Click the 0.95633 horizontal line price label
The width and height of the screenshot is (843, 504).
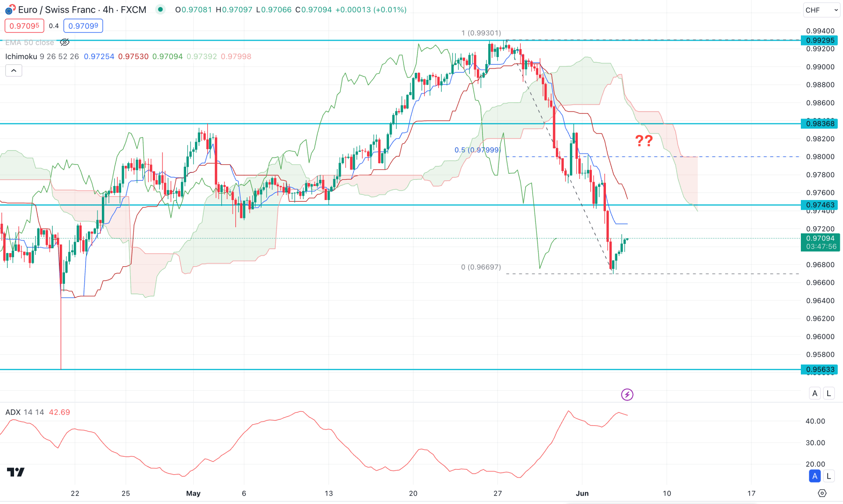coord(820,369)
